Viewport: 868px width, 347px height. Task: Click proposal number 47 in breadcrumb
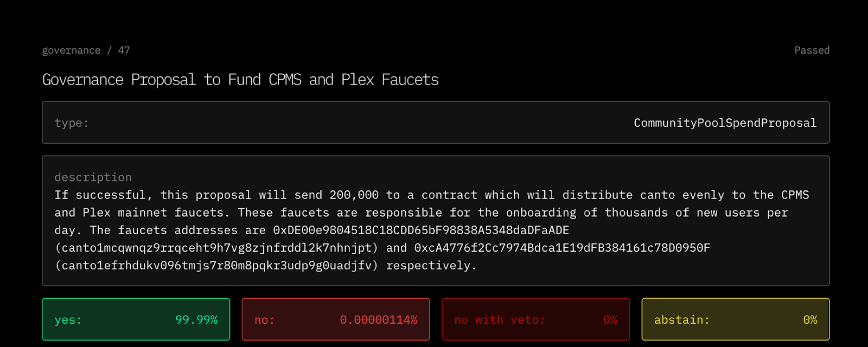(x=124, y=50)
